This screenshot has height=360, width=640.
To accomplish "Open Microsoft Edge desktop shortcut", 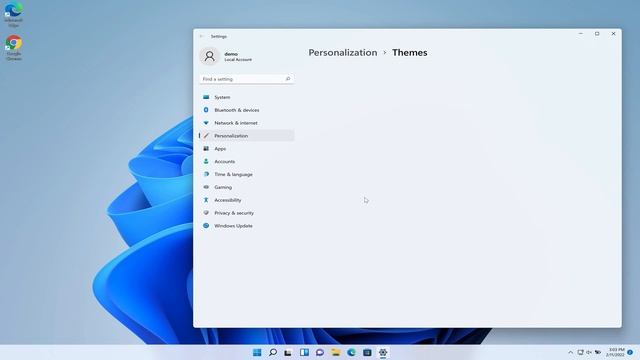I will [13, 14].
